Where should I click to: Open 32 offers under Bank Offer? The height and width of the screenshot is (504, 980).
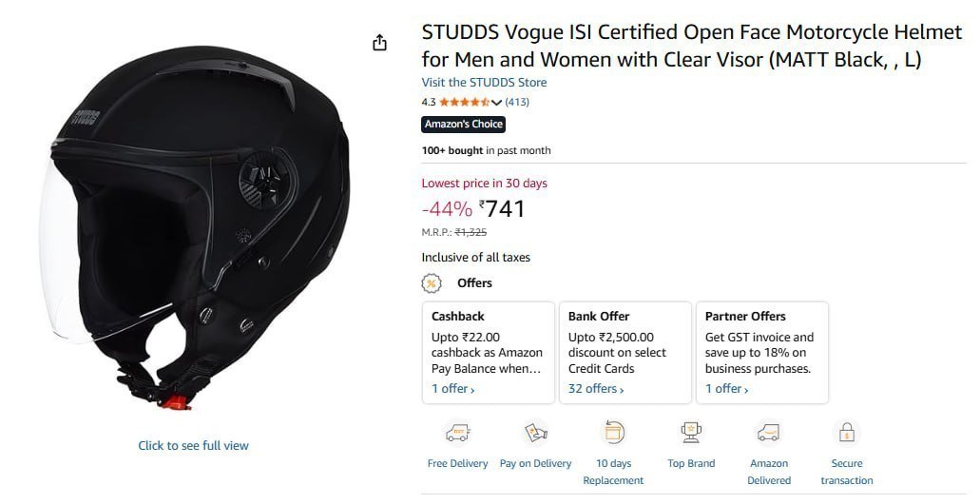tap(596, 389)
